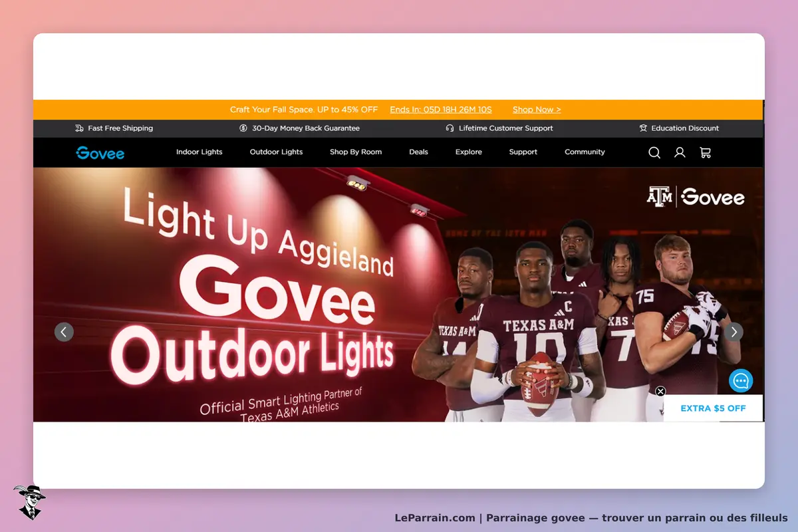Click the Fast Free Shipping text
The height and width of the screenshot is (532, 798).
pos(120,128)
